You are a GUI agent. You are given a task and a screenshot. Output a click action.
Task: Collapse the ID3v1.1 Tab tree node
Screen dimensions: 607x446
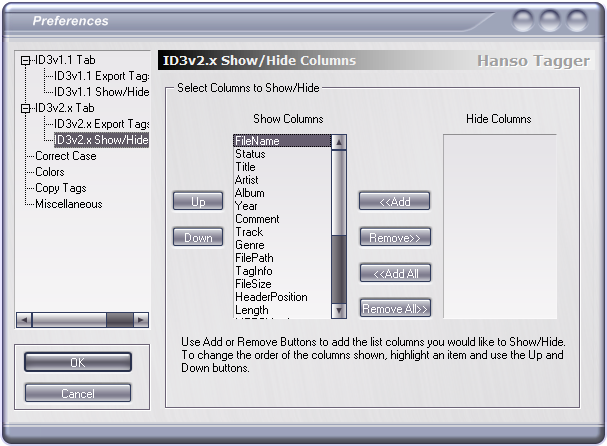(26, 60)
